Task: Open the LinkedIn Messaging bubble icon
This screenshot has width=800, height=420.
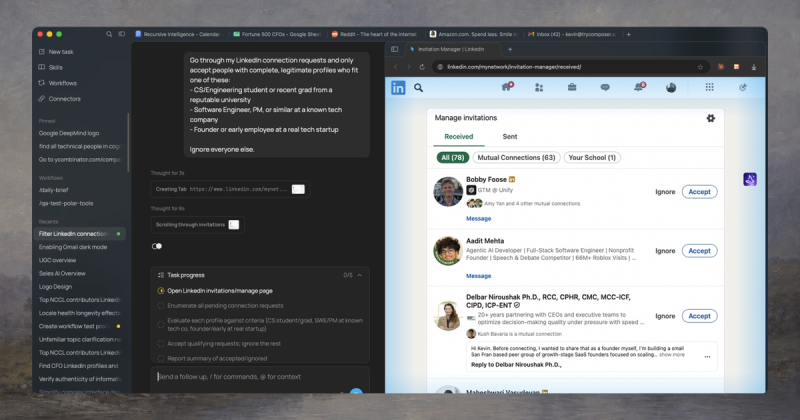Action: coord(605,88)
